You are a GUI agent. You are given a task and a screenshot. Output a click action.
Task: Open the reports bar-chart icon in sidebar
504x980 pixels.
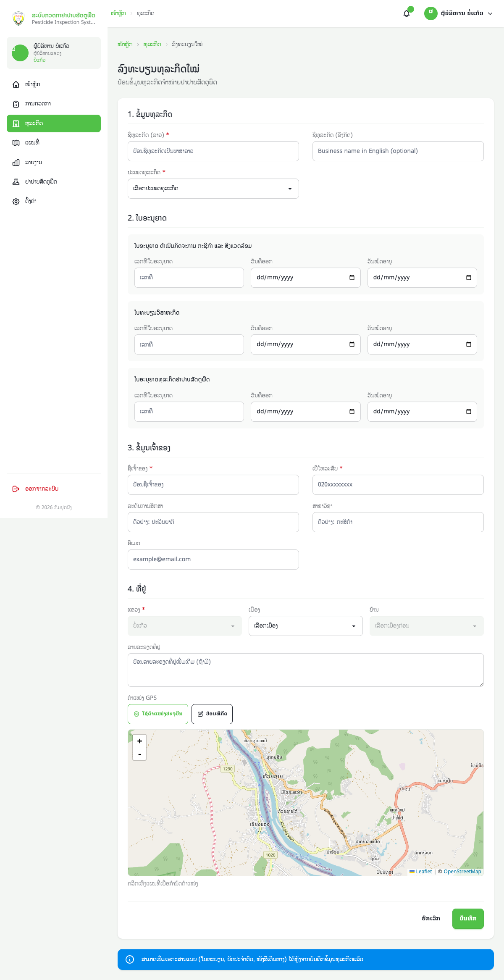click(16, 163)
